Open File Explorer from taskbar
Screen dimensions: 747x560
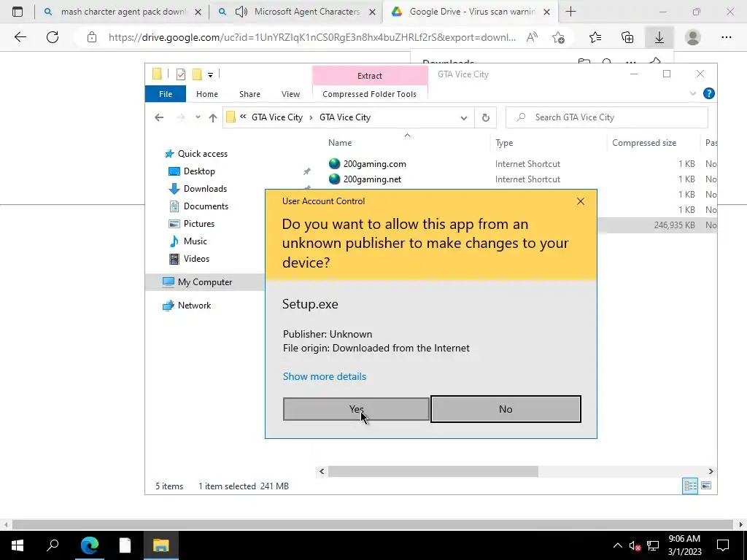pos(160,545)
